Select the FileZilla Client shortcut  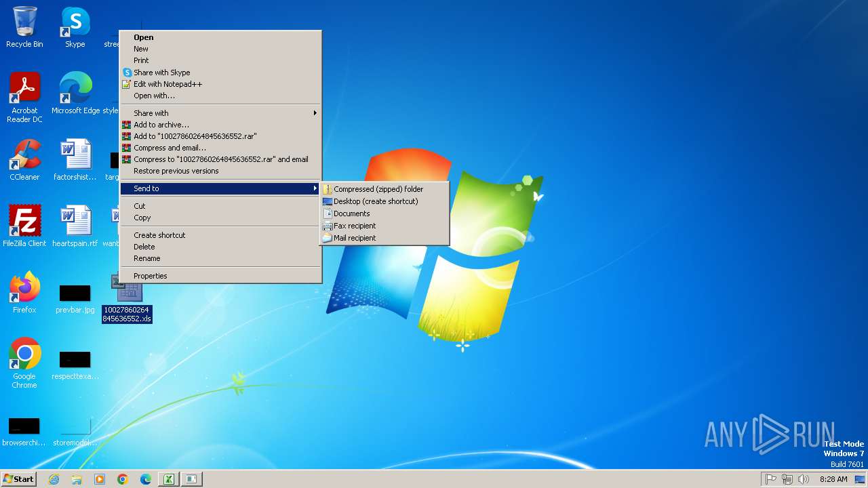(x=24, y=226)
